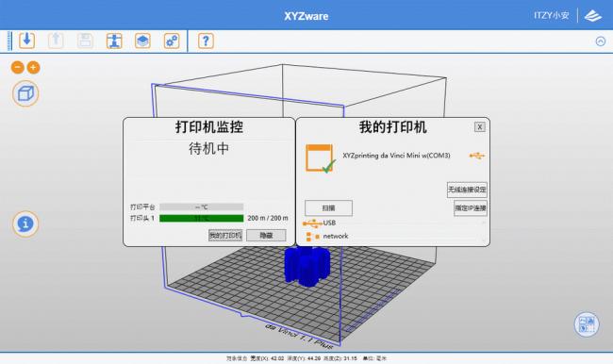Screen dimensions: 613x364
Task: Click the greyed-out Save floppy icon
Action: (x=85, y=41)
